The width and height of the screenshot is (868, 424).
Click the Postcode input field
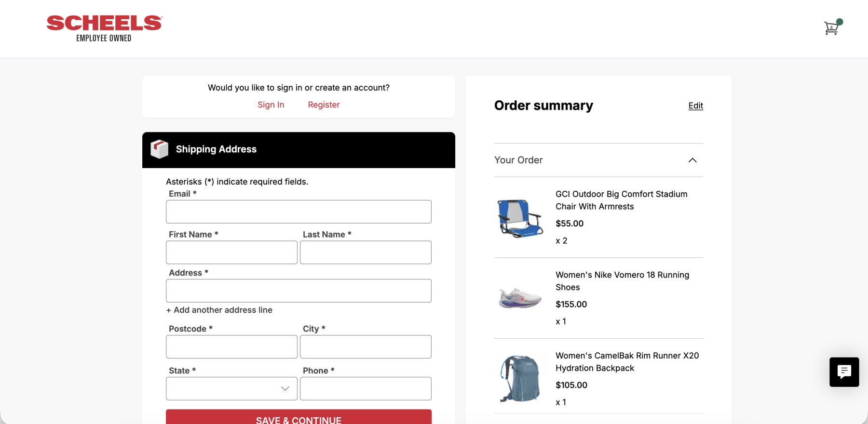pyautogui.click(x=231, y=346)
